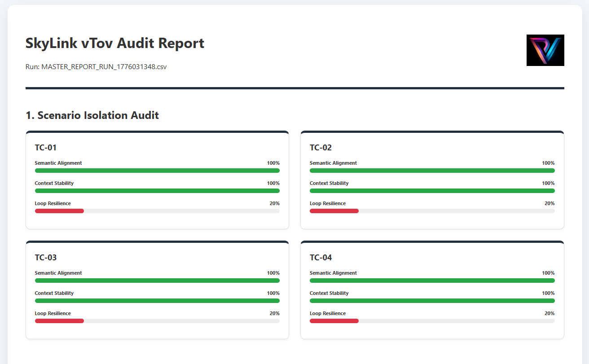Click TC-03 Semantic Alignment label

58,273
